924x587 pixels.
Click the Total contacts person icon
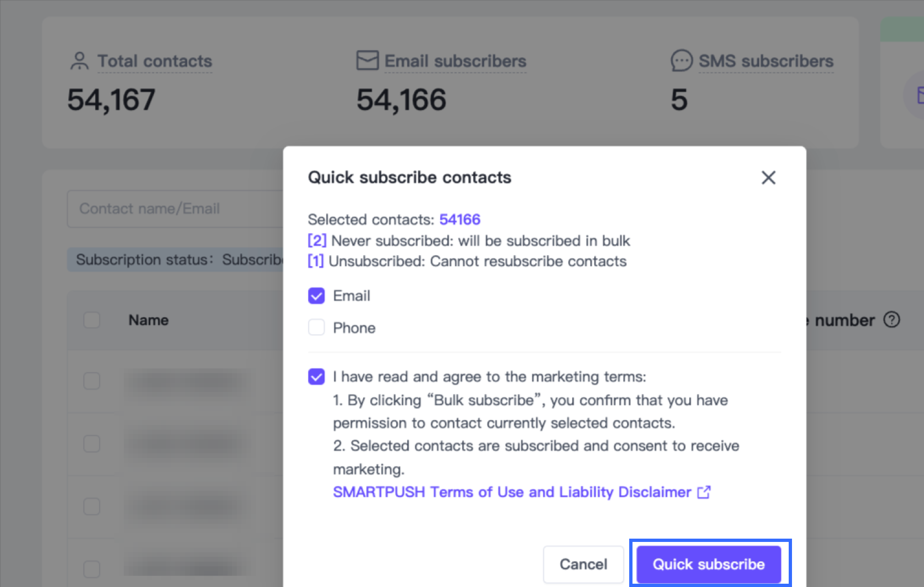pos(79,61)
